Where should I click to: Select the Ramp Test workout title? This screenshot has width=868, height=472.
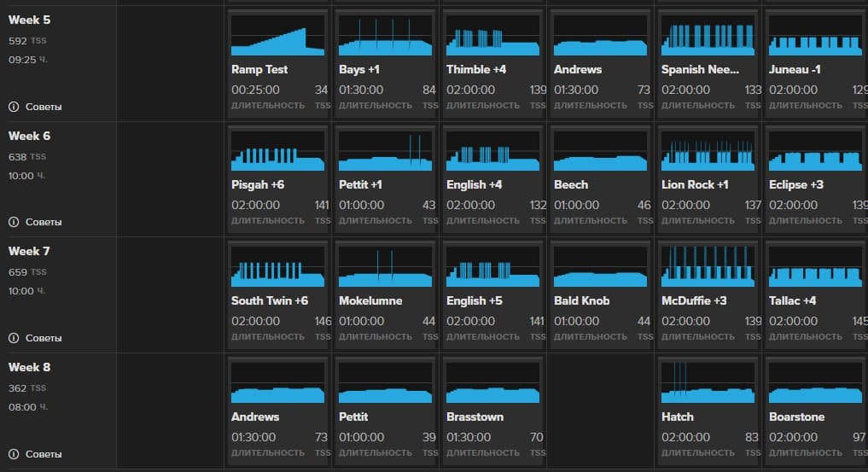point(259,69)
